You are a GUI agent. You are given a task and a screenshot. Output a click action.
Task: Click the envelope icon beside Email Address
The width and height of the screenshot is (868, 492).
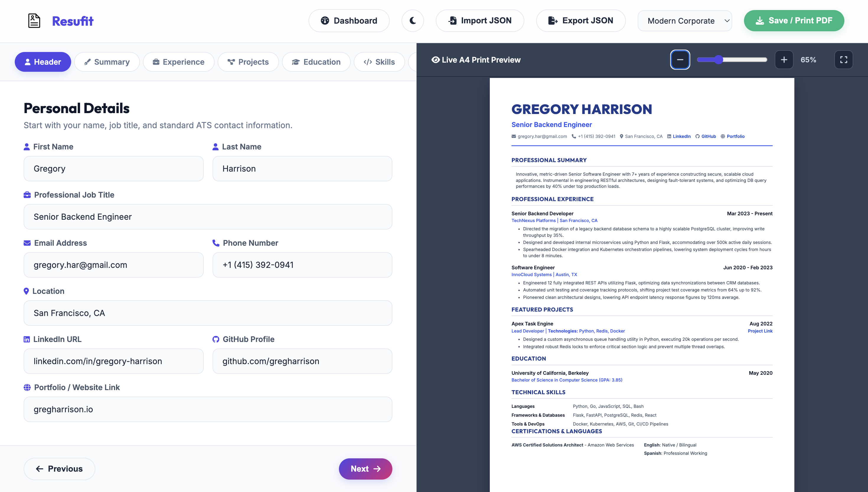tap(27, 243)
